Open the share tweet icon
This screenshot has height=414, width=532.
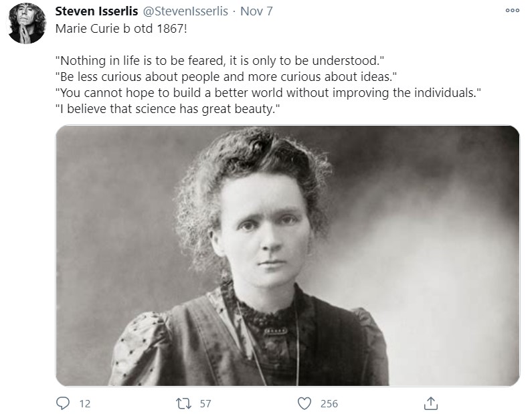[x=431, y=403]
